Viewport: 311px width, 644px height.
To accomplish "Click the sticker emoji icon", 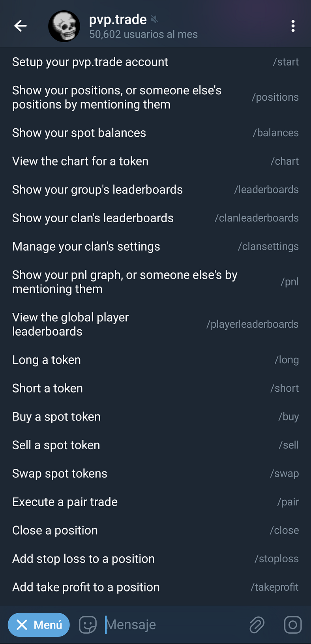I will (x=88, y=625).
